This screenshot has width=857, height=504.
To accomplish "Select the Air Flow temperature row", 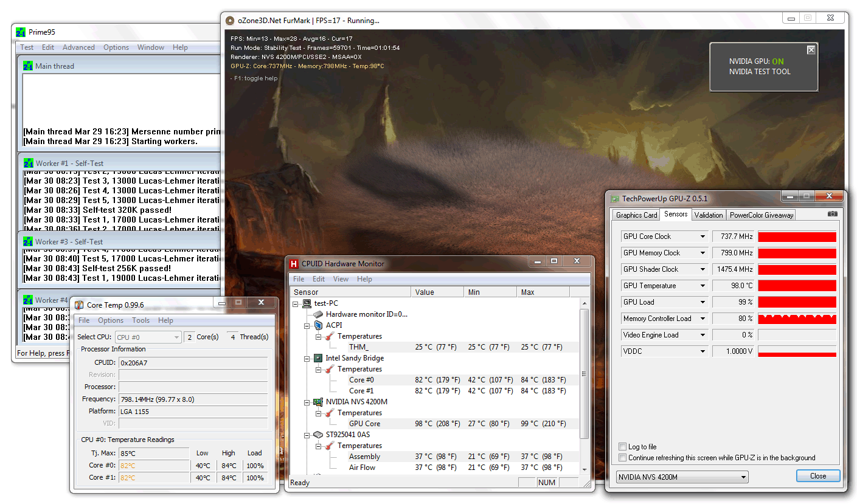I will 435,468.
